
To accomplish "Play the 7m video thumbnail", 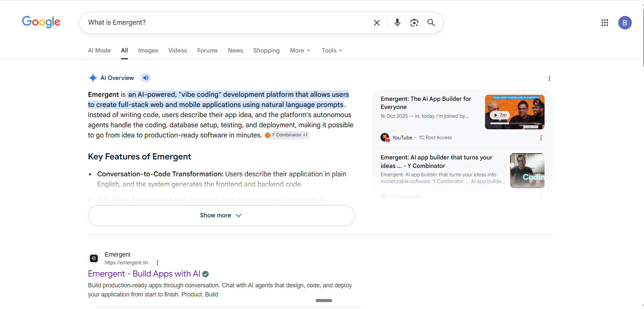I will pyautogui.click(x=514, y=112).
